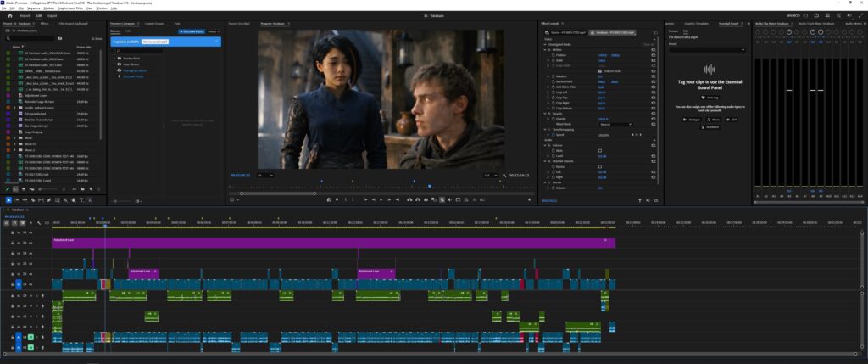This screenshot has width=868, height=364.
Task: Enable the Channel Volume Bypass checkbox
Action: click(600, 167)
